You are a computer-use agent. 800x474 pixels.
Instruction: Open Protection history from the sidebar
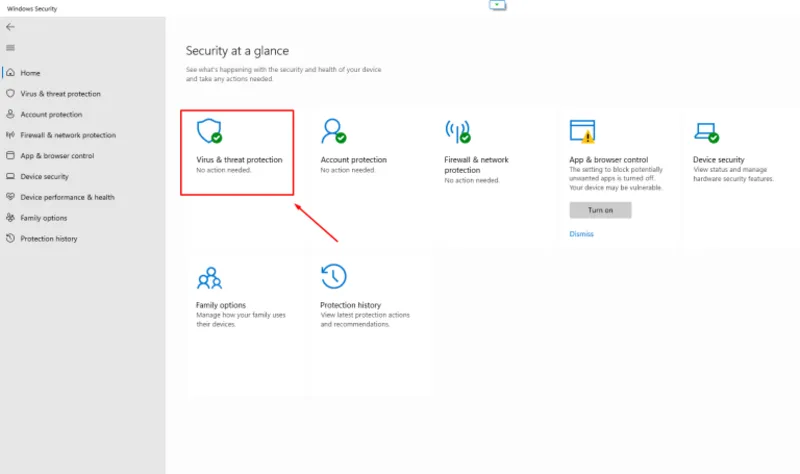[48, 239]
